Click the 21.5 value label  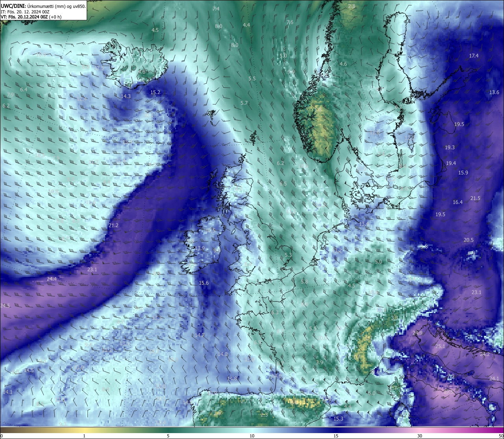pos(475,198)
